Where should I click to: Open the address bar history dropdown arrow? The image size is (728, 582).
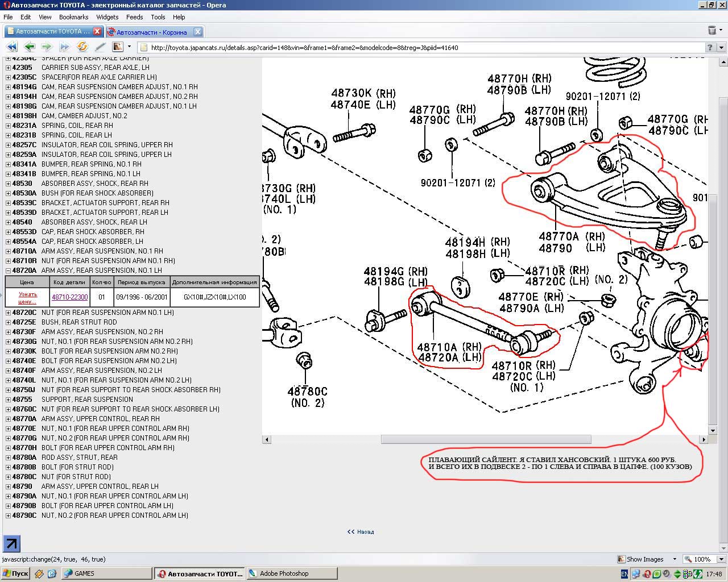click(x=721, y=48)
